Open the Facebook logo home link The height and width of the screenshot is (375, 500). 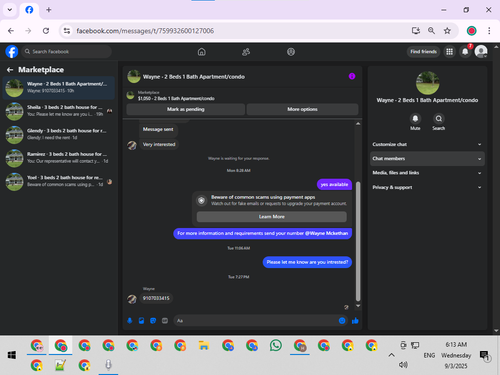point(12,52)
